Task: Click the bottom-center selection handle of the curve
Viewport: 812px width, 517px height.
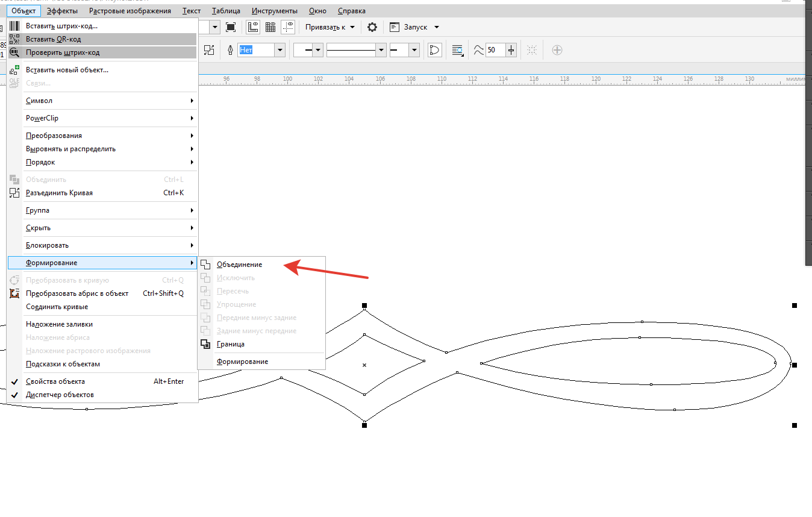Action: click(x=364, y=425)
